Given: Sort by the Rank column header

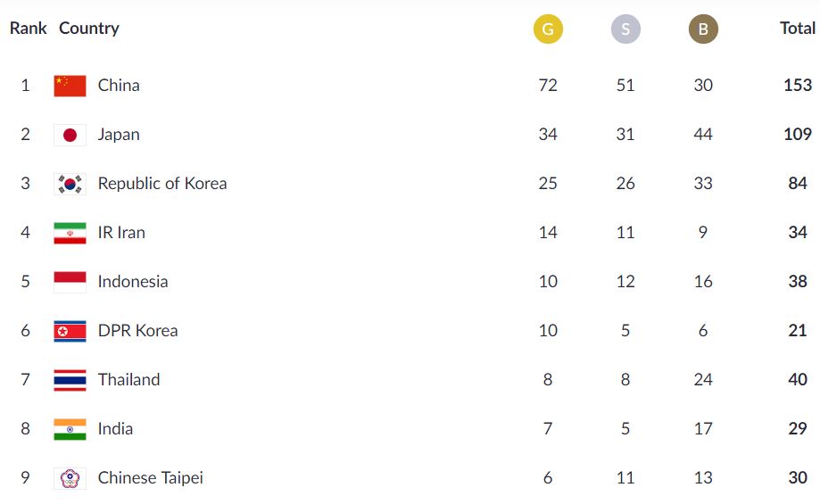Looking at the screenshot, I should [29, 29].
